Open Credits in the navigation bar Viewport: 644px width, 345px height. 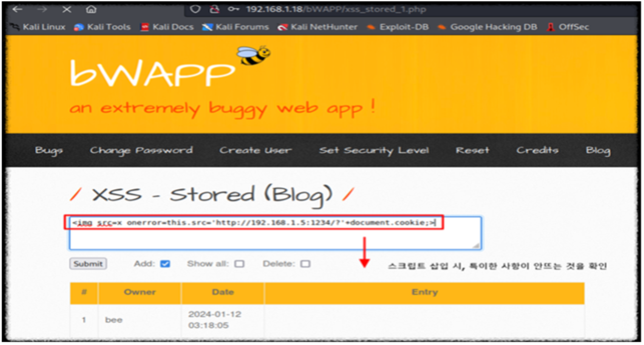click(537, 150)
